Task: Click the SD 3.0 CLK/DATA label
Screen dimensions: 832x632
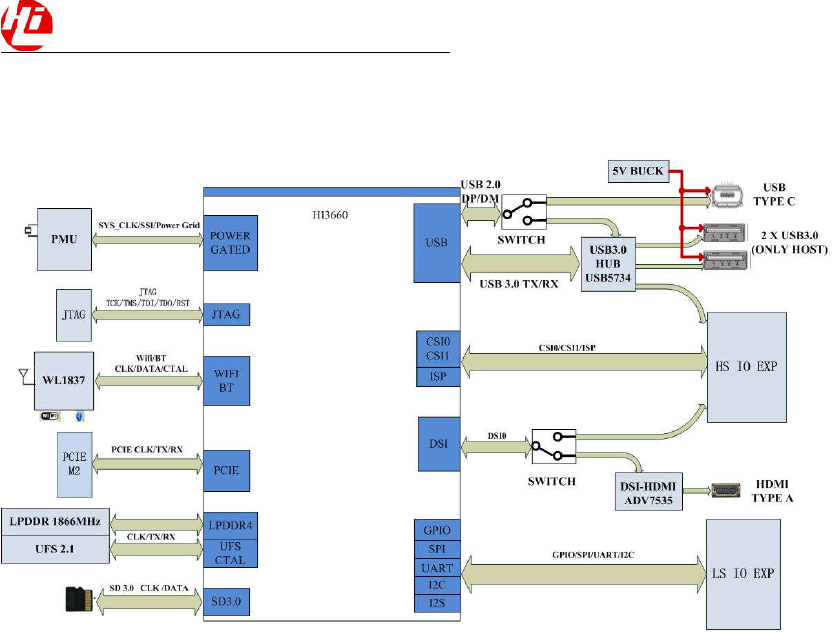Action: coord(149,588)
